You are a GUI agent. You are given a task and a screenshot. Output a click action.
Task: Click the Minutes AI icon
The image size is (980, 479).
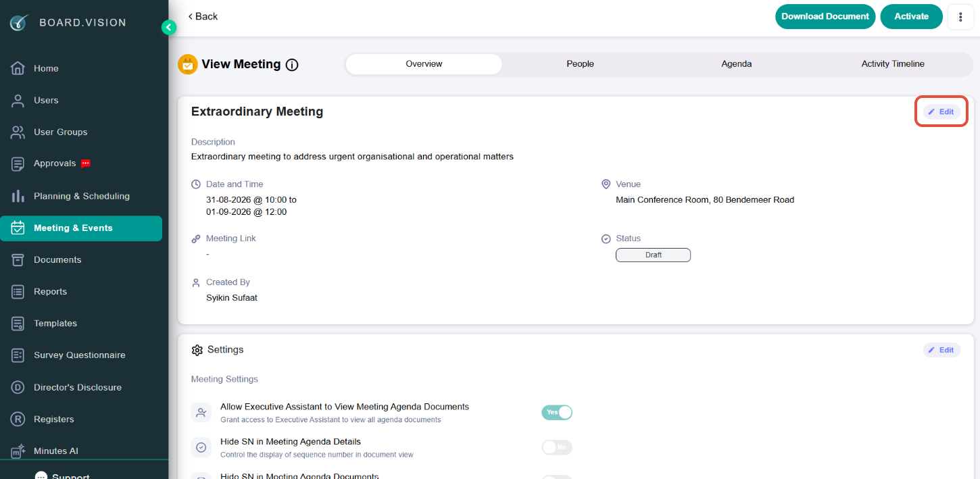[18, 451]
